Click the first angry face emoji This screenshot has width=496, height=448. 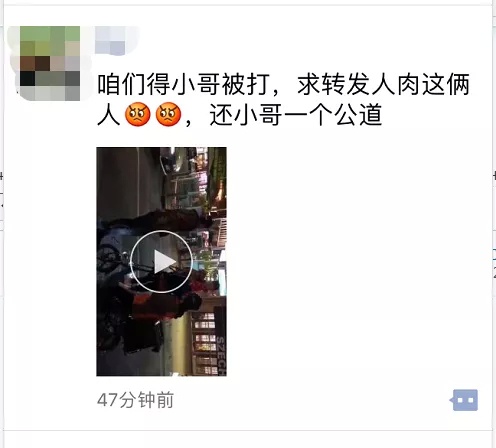[x=138, y=114]
